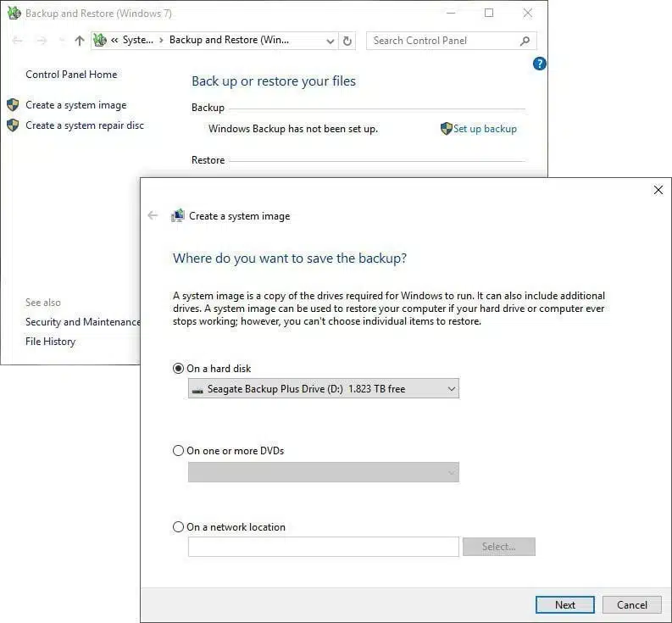Image resolution: width=672 pixels, height=623 pixels.
Task: Open File History link
Action: click(50, 342)
